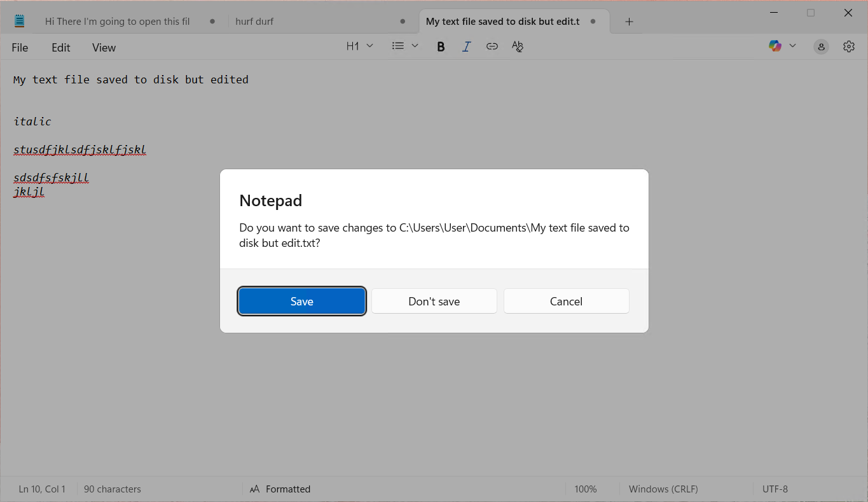Click unsaved dot on 'My text file' tab
The image size is (868, 502).
593,22
